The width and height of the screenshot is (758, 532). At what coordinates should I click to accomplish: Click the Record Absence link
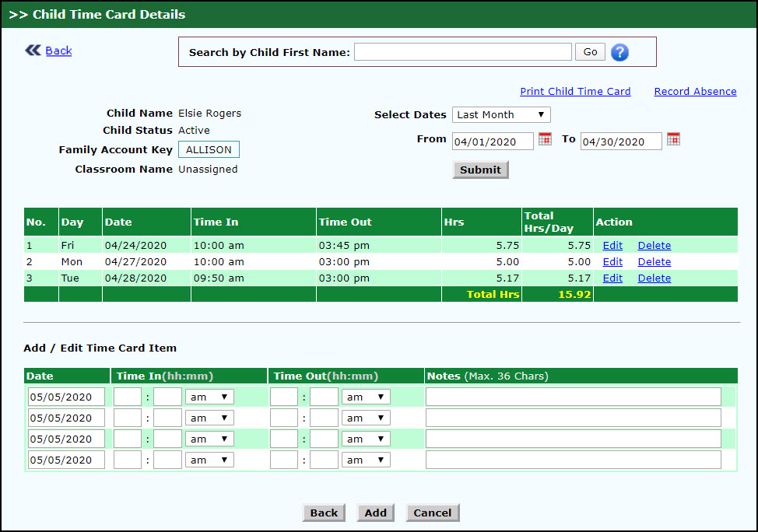(x=694, y=91)
